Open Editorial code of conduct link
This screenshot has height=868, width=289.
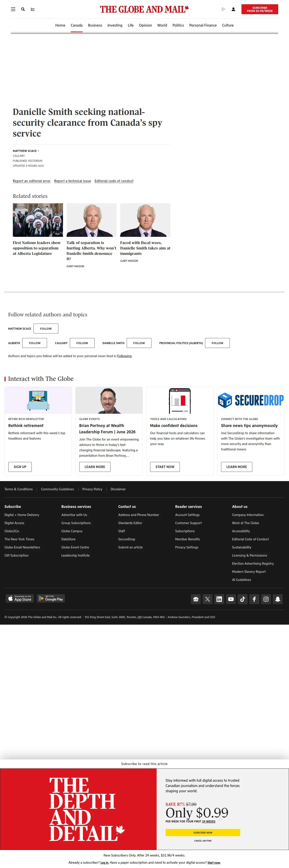point(114,181)
